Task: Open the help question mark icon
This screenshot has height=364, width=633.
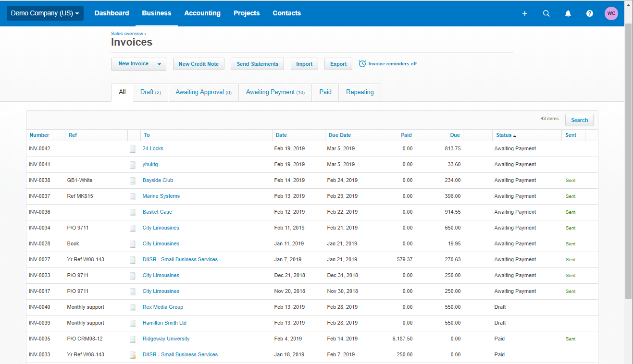Action: (x=590, y=13)
